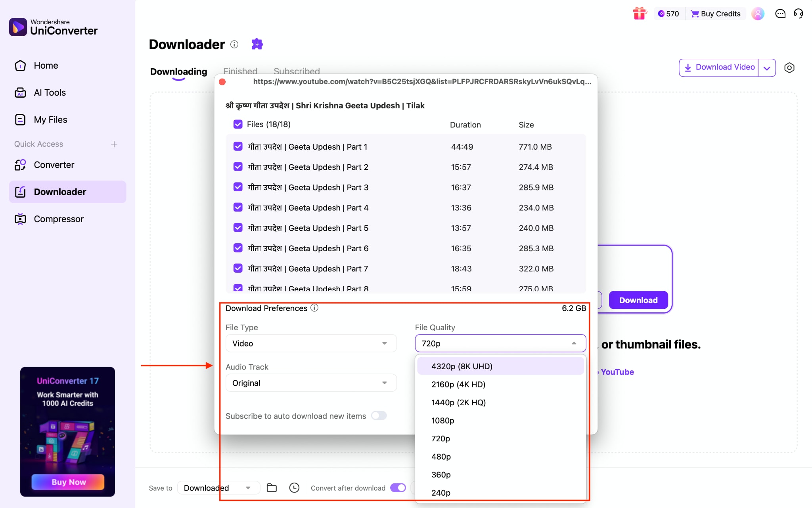Select the Compressor tool in sidebar
The height and width of the screenshot is (508, 812).
(x=58, y=219)
